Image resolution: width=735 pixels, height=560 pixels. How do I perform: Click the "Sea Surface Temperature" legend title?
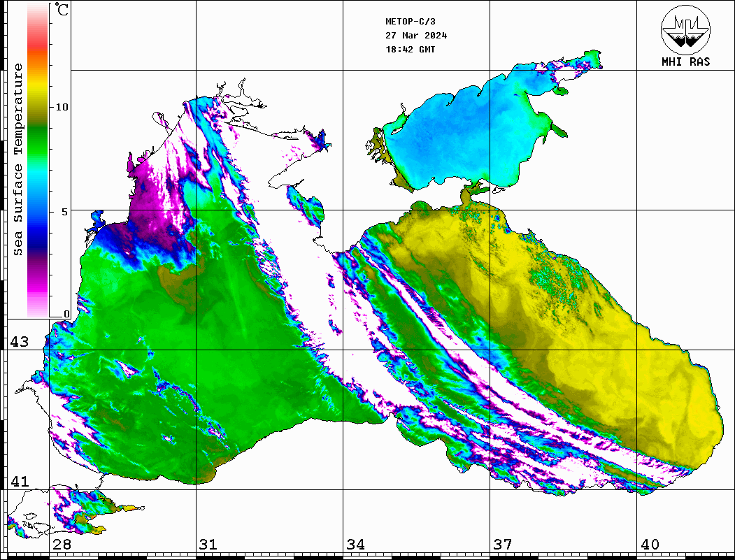17,159
